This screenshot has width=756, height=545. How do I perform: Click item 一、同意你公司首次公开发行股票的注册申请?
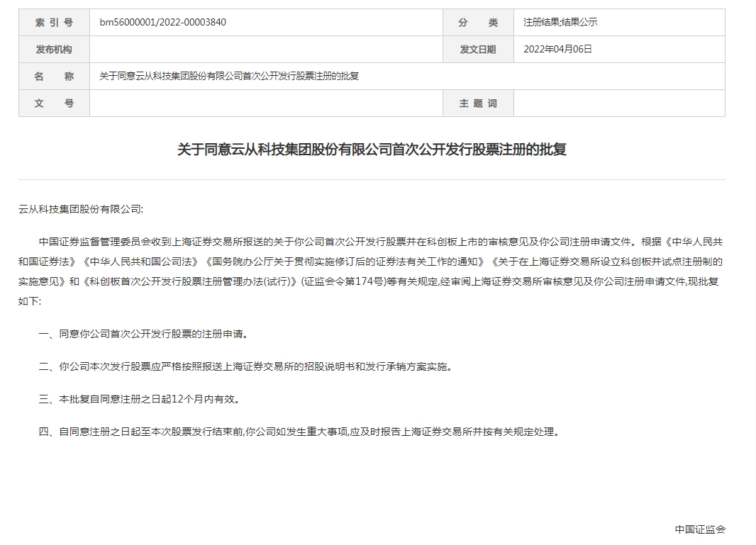tap(144, 334)
